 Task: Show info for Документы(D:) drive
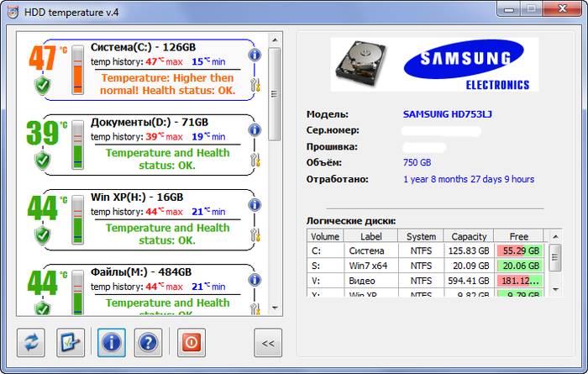coord(255,130)
